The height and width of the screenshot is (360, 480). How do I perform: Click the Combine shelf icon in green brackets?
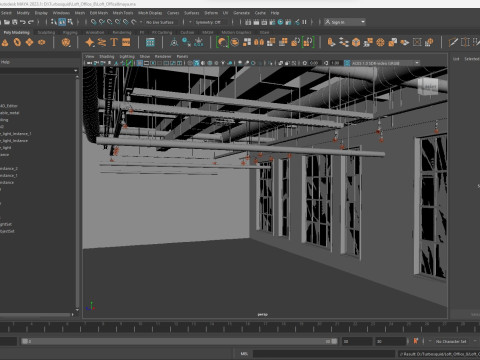click(x=222, y=42)
